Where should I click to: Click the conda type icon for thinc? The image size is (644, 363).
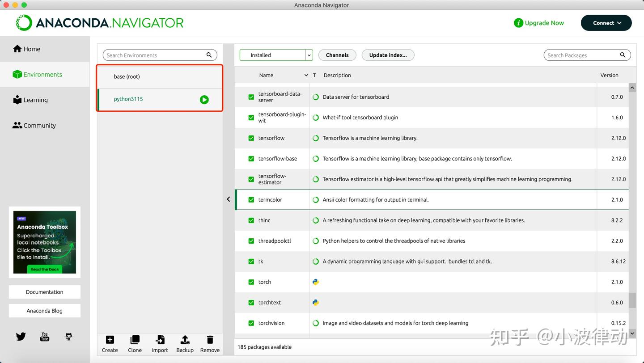click(x=316, y=220)
